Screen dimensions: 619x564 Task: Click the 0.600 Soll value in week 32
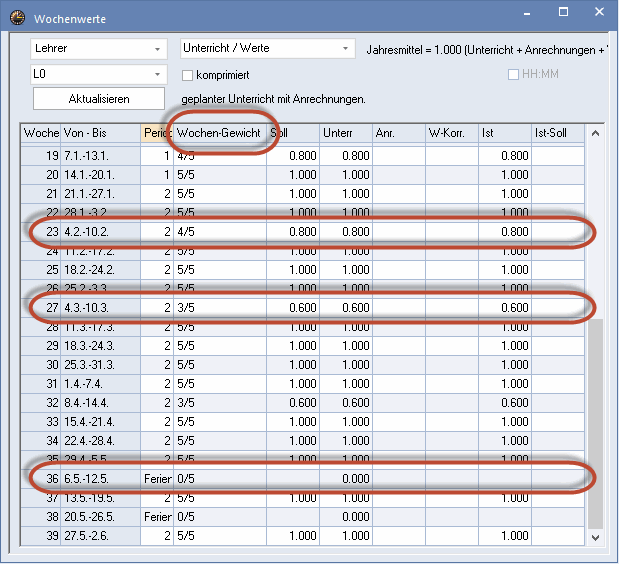pyautogui.click(x=293, y=403)
